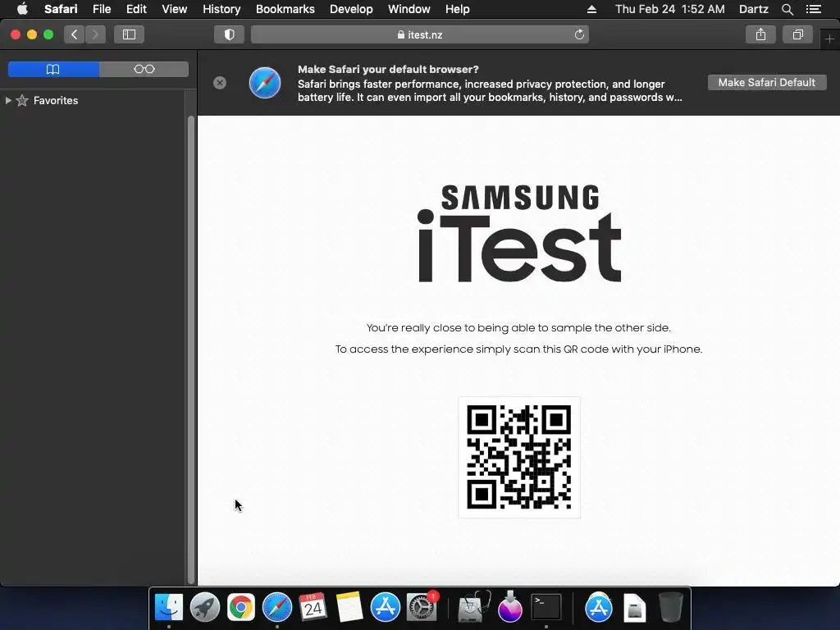Open the Edit menu
The height and width of the screenshot is (630, 840).
pos(136,9)
